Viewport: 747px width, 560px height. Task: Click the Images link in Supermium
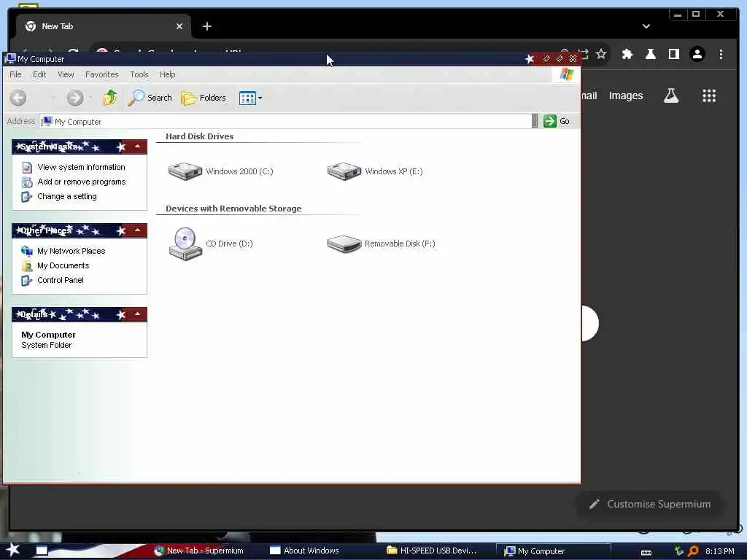point(625,96)
